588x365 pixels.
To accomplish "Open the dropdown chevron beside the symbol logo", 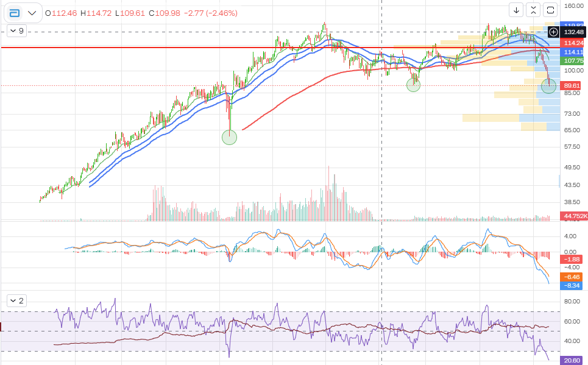I will coord(32,13).
